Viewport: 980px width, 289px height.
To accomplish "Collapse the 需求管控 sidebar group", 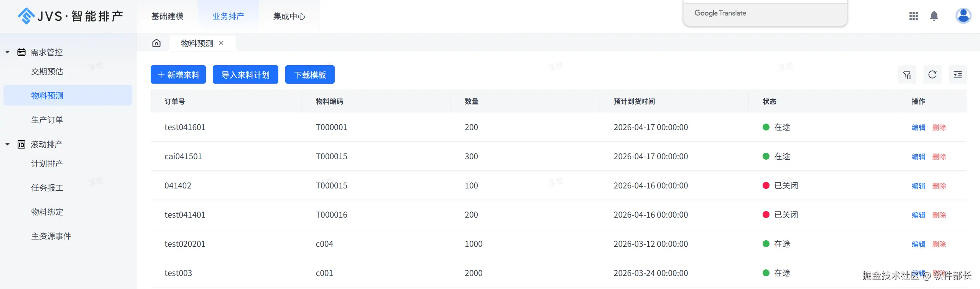I will pyautogui.click(x=8, y=52).
